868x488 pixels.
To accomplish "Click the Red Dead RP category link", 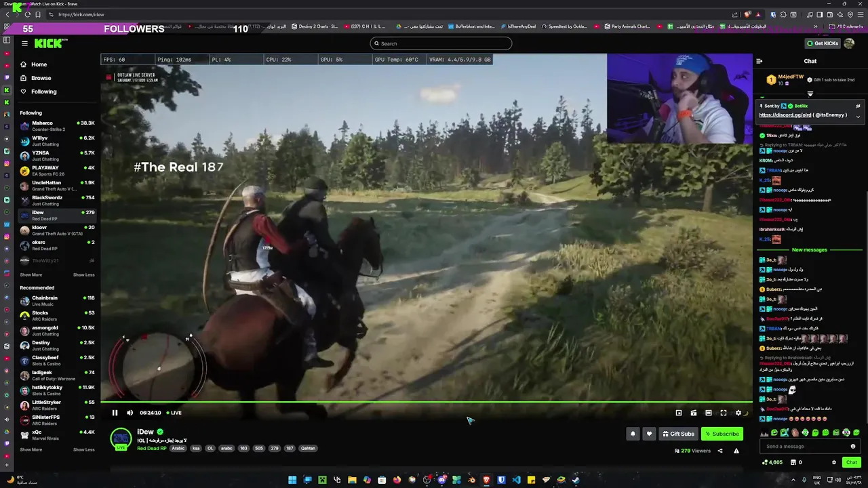I will point(152,448).
